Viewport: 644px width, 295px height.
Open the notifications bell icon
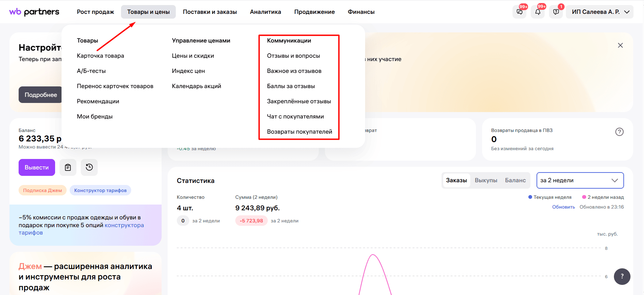538,12
